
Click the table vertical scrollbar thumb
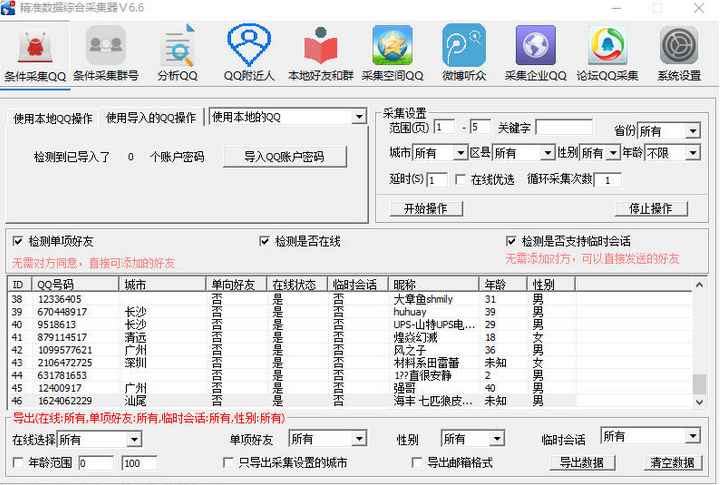coord(699,384)
